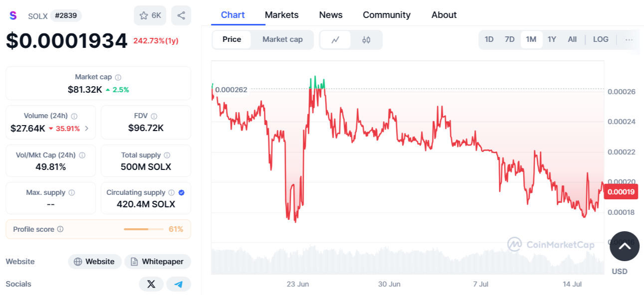Click the Circulating supply info icon
644x295 pixels.
click(x=172, y=193)
